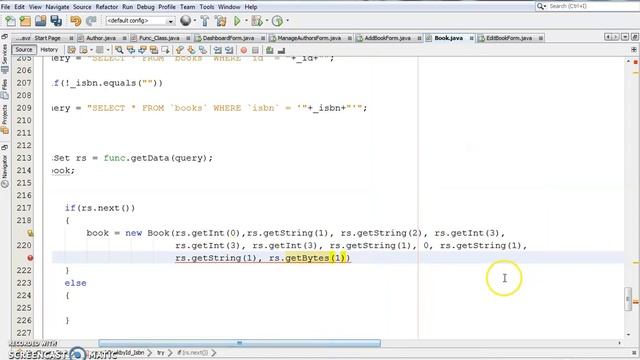Screen dimensions: 640x360
Task: Switch to the EditBookForm.java tab
Action: pyautogui.click(x=509, y=38)
